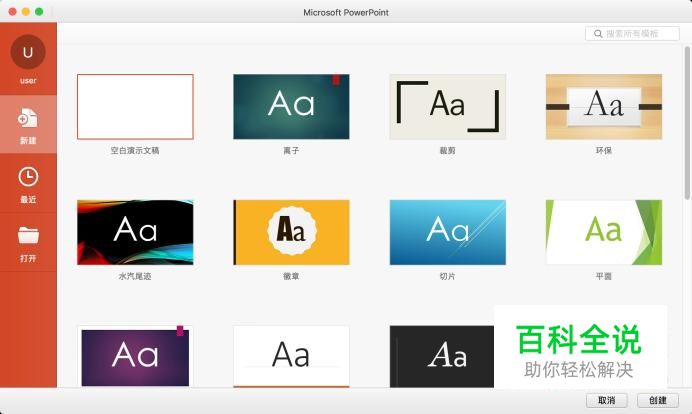692x414 pixels.
Task: Click the search magnifier icon
Action: [598, 34]
